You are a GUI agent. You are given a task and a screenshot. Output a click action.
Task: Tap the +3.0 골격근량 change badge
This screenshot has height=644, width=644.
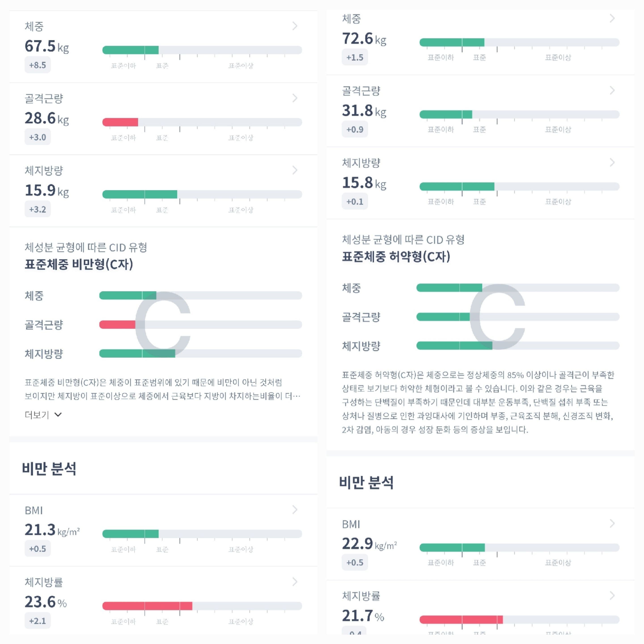coord(37,137)
